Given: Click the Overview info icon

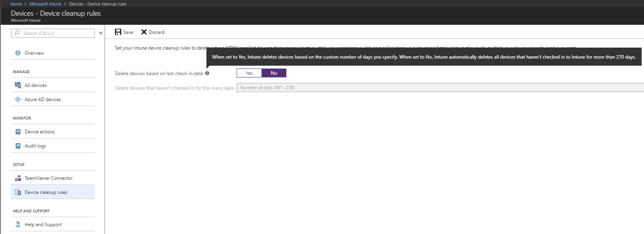Looking at the screenshot, I should coord(18,53).
